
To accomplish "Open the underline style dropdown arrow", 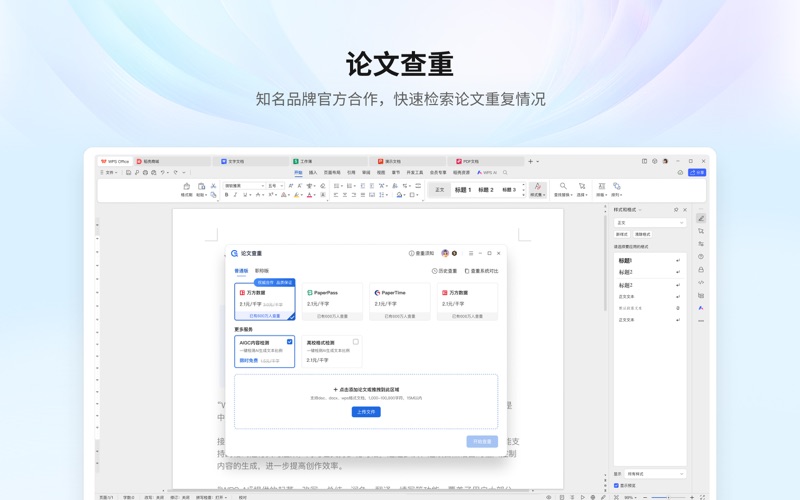I will [x=251, y=195].
